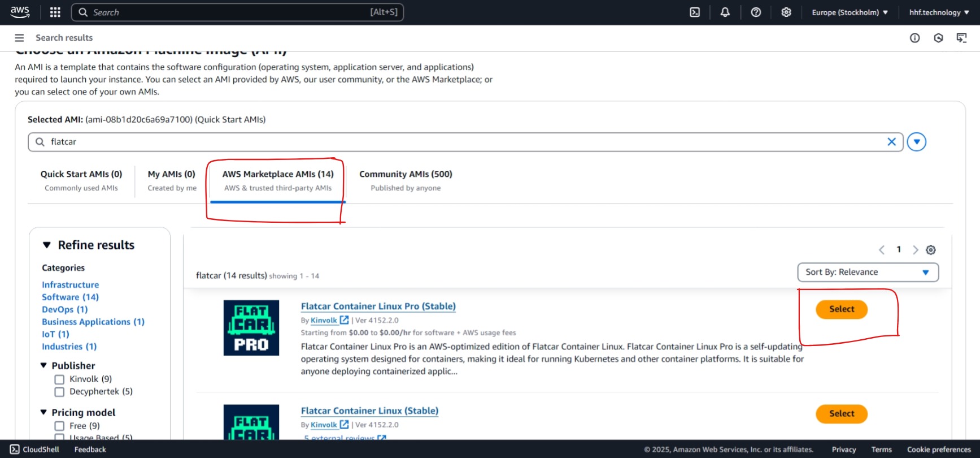
Task: Go to the next results page arrow
Action: tap(916, 250)
